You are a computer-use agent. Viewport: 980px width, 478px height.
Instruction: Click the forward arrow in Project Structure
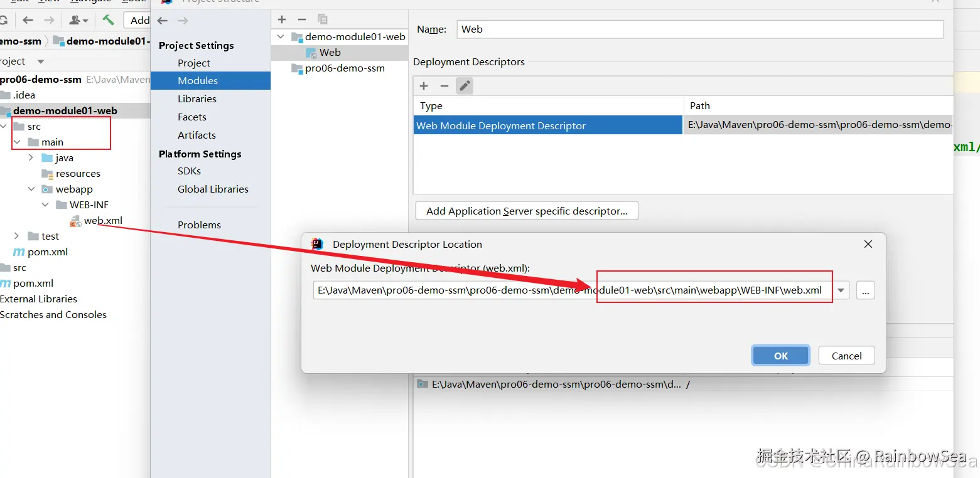coord(183,21)
